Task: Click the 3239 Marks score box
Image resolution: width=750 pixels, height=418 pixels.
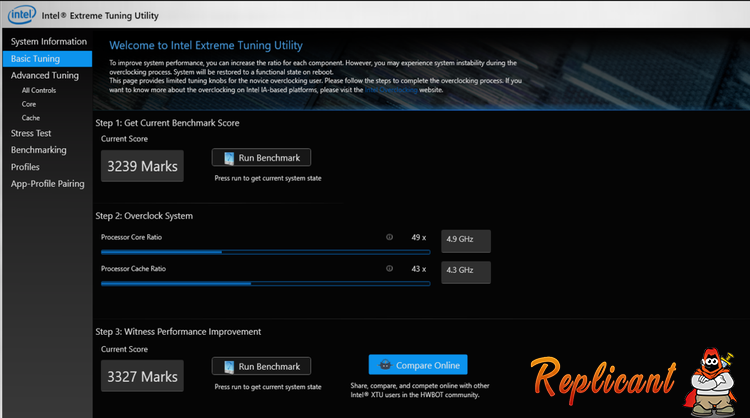Action: 142,166
